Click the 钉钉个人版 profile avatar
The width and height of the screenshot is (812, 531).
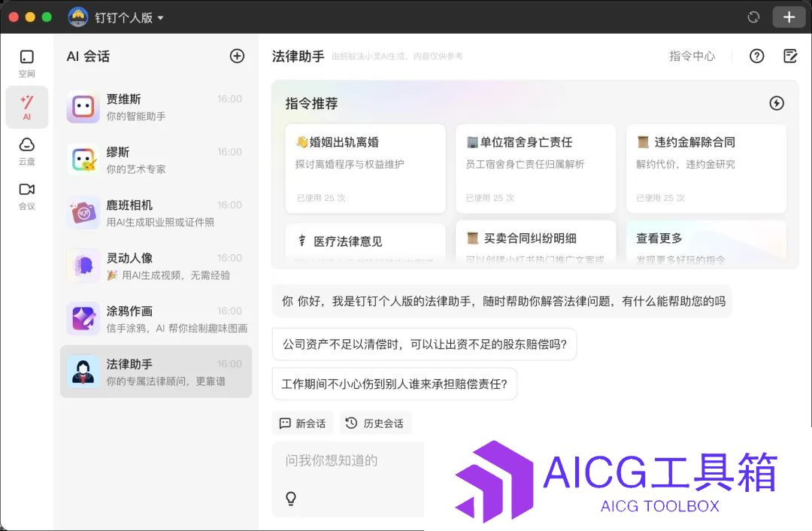point(78,17)
